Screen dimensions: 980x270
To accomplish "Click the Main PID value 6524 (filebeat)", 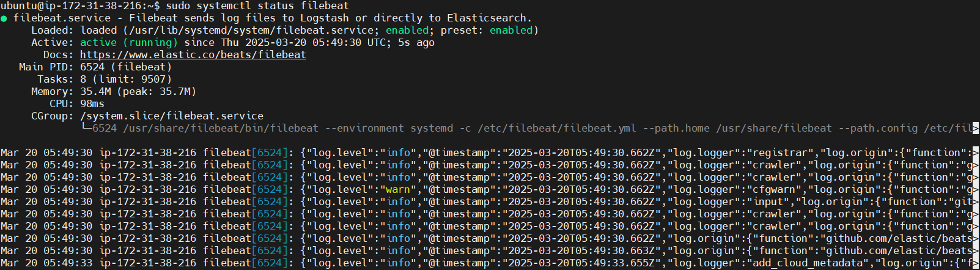I will coord(125,67).
